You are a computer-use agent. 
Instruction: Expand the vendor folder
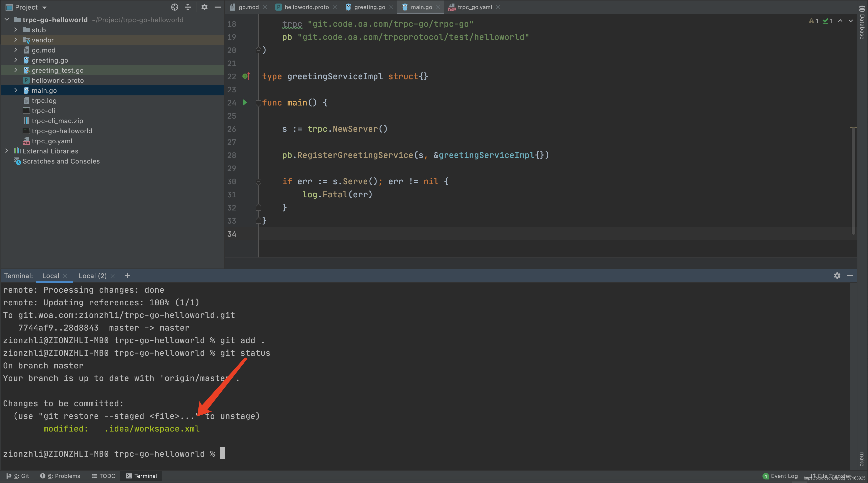click(x=15, y=40)
